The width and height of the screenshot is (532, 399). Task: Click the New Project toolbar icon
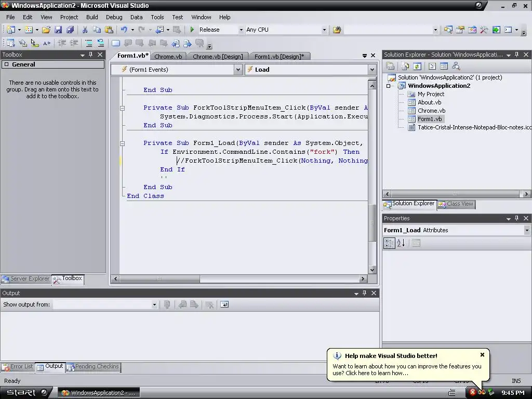pyautogui.click(x=11, y=30)
